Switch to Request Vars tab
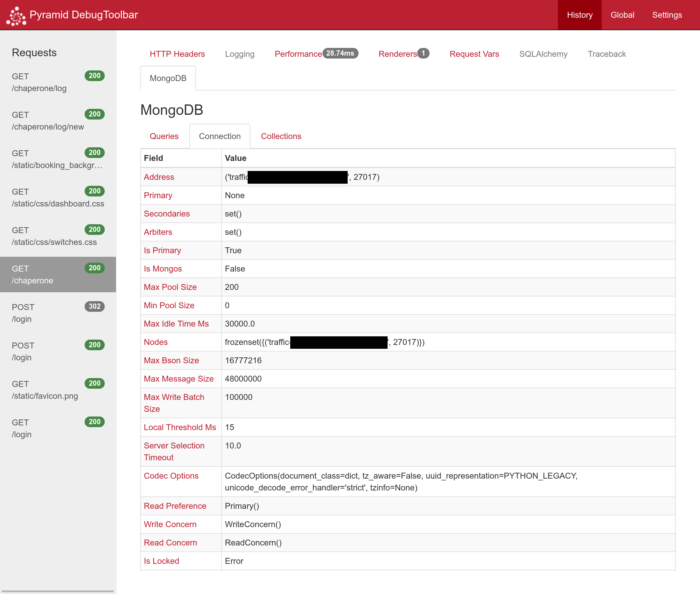The image size is (700, 594). coord(474,54)
